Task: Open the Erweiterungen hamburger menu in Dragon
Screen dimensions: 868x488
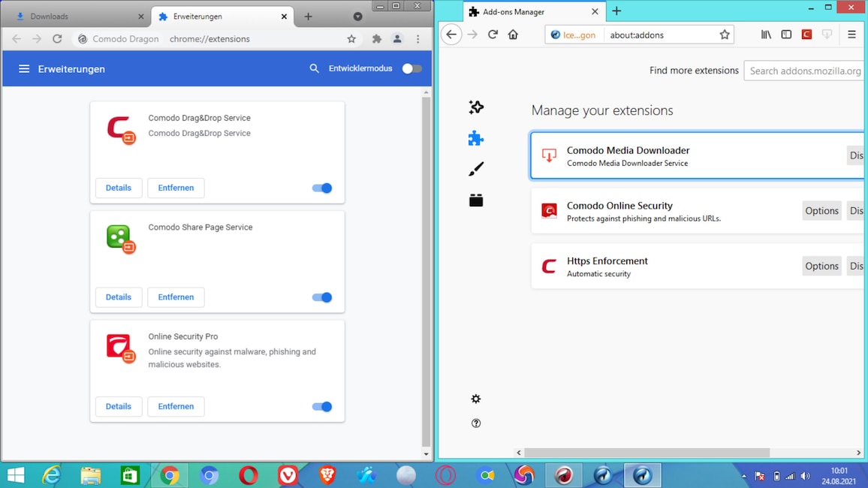Action: click(x=24, y=68)
